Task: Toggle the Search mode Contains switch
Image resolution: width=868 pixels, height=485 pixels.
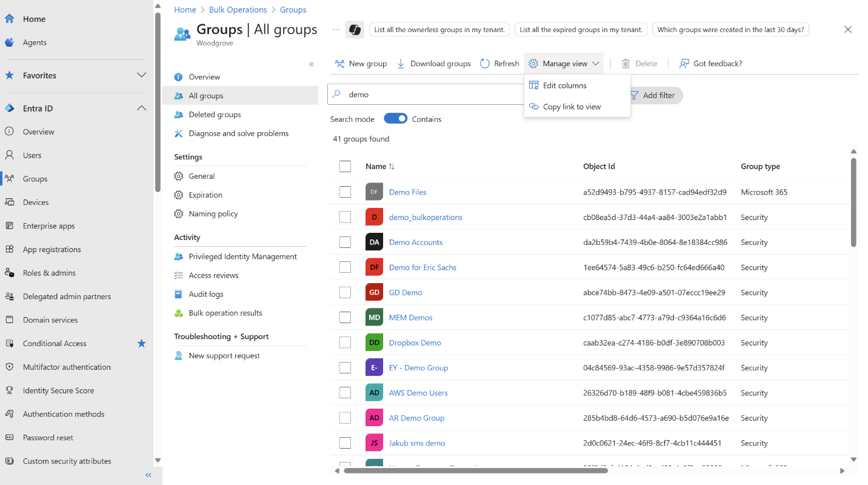Action: (x=395, y=119)
